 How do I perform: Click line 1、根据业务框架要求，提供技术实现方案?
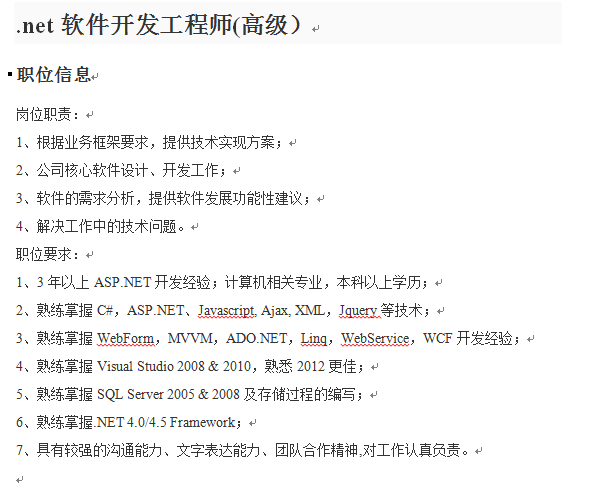point(149,143)
